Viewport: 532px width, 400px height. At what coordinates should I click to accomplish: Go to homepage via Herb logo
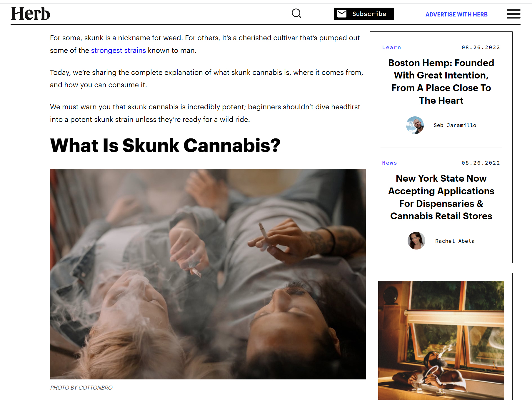pos(30,14)
